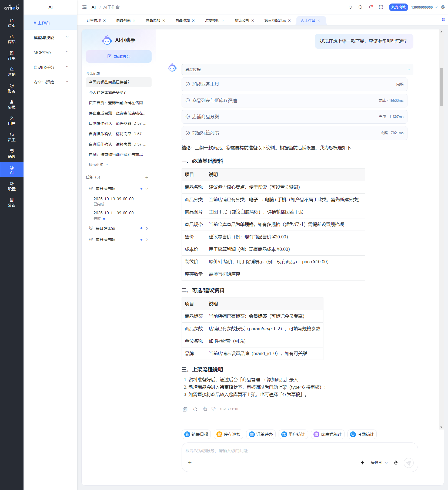Add a new task with the plus icon
This screenshot has height=490, width=448.
click(x=147, y=177)
